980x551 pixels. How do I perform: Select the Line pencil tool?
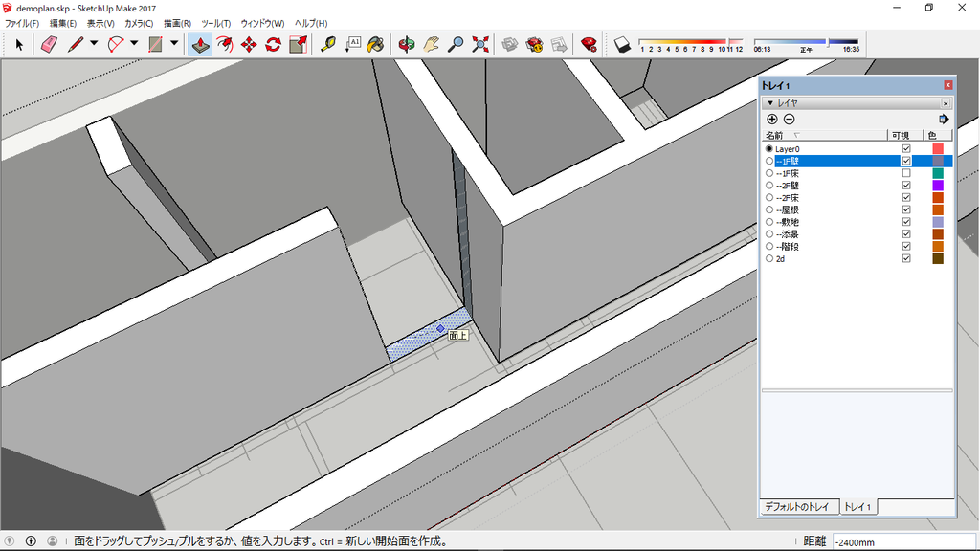click(x=76, y=44)
